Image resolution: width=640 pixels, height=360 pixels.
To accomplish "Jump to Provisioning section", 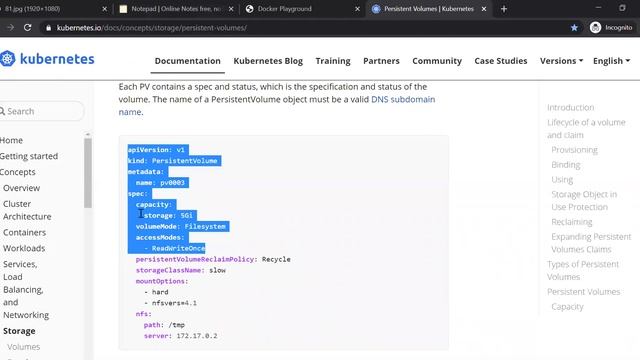I will coord(574,150).
